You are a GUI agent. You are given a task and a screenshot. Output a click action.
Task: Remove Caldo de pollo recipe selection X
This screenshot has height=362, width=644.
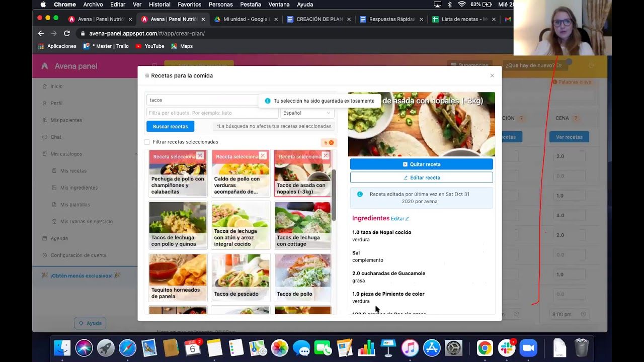pos(263,156)
